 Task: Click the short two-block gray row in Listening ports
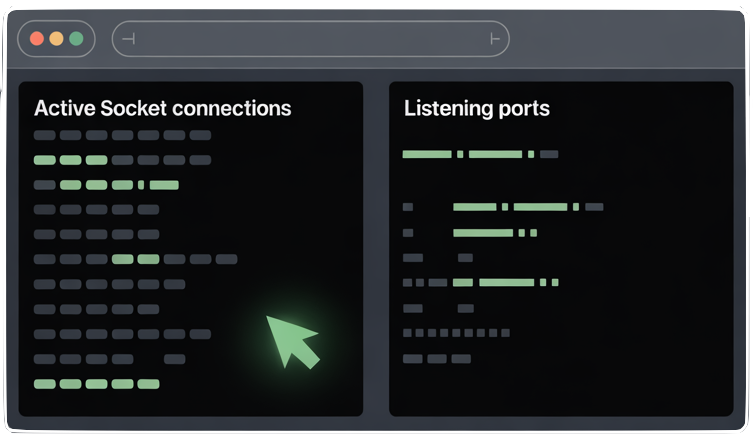437,258
